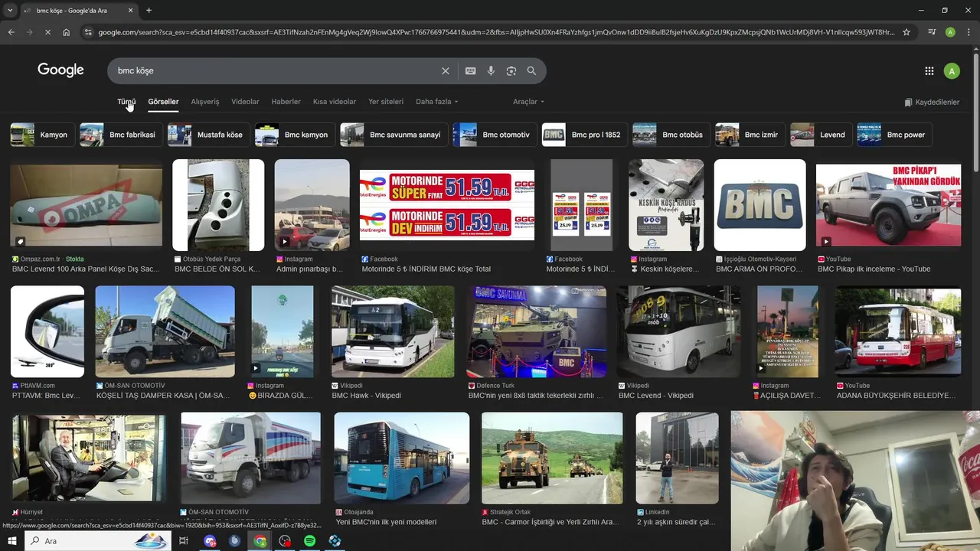The image size is (980, 551).
Task: Click the address bar URL
Action: pyautogui.click(x=496, y=32)
